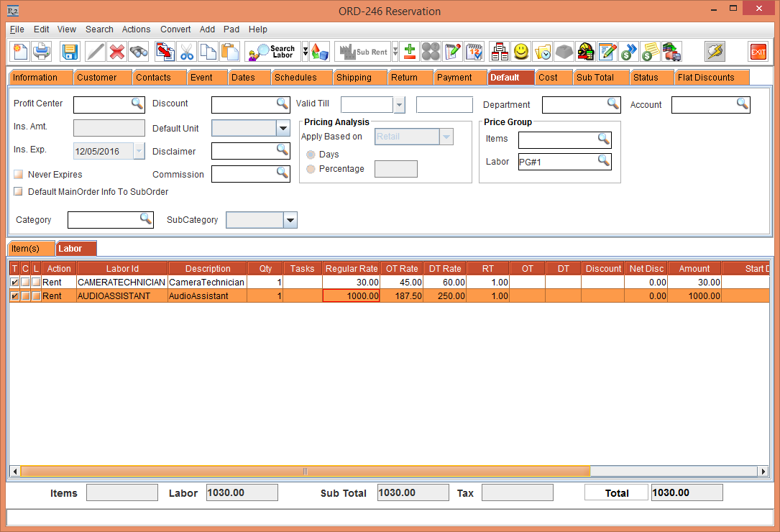
Task: Open the Convert menu
Action: pos(175,29)
